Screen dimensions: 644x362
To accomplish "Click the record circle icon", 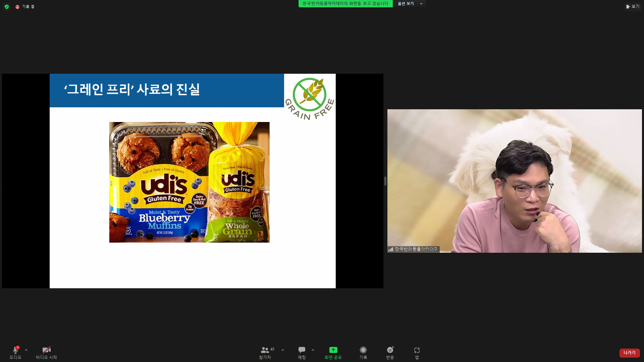I will point(363,350).
